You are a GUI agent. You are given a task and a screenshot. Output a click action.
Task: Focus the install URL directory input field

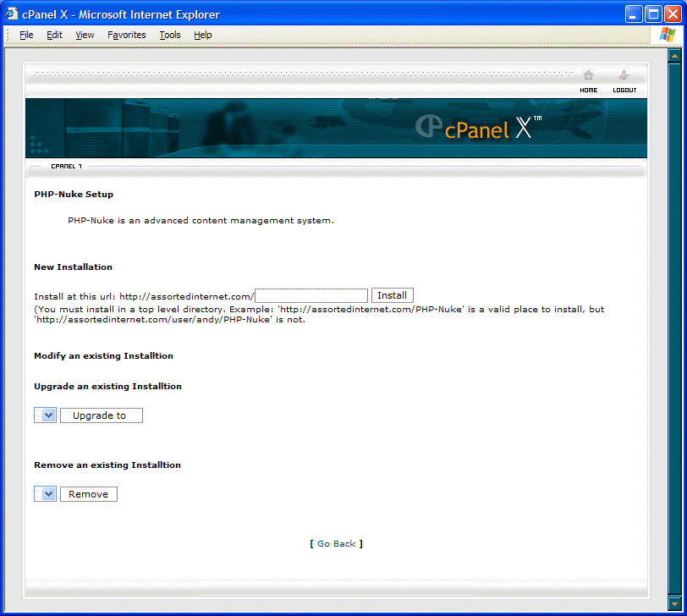pos(311,296)
